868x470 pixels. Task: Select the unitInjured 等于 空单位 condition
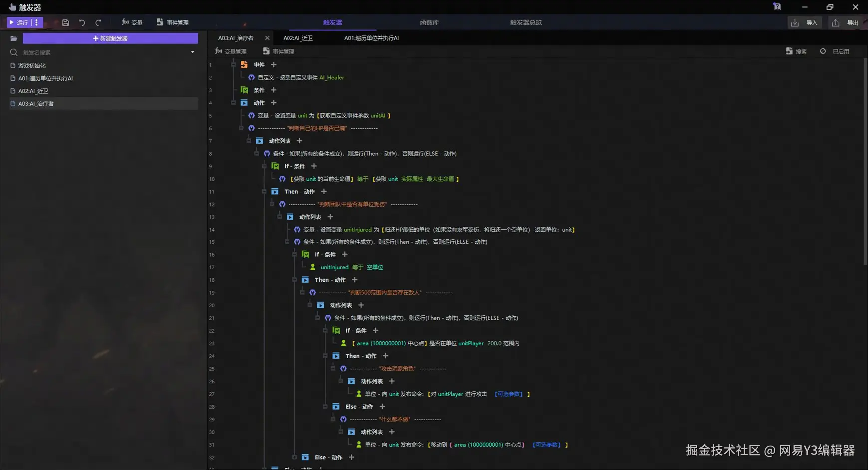(346, 267)
